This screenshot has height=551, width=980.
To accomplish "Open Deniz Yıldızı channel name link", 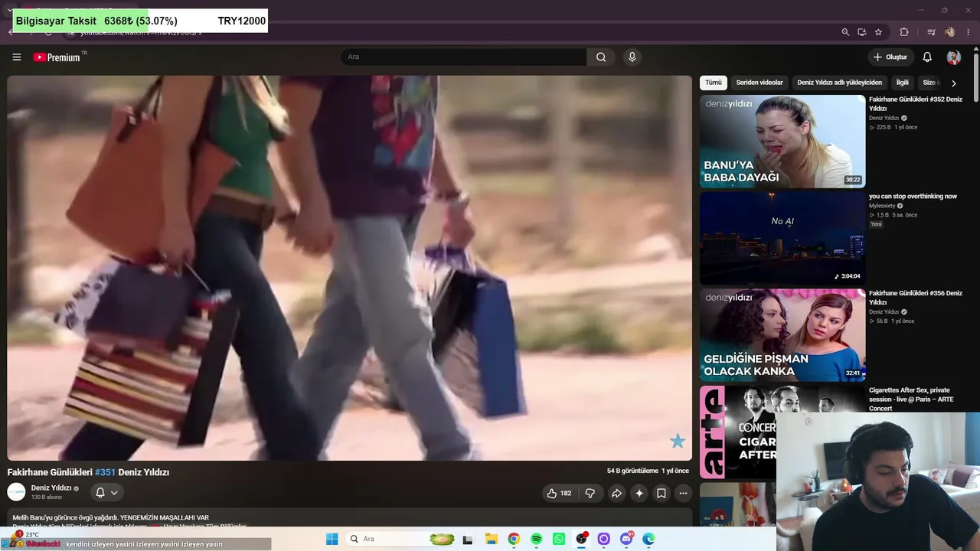I will pyautogui.click(x=51, y=487).
